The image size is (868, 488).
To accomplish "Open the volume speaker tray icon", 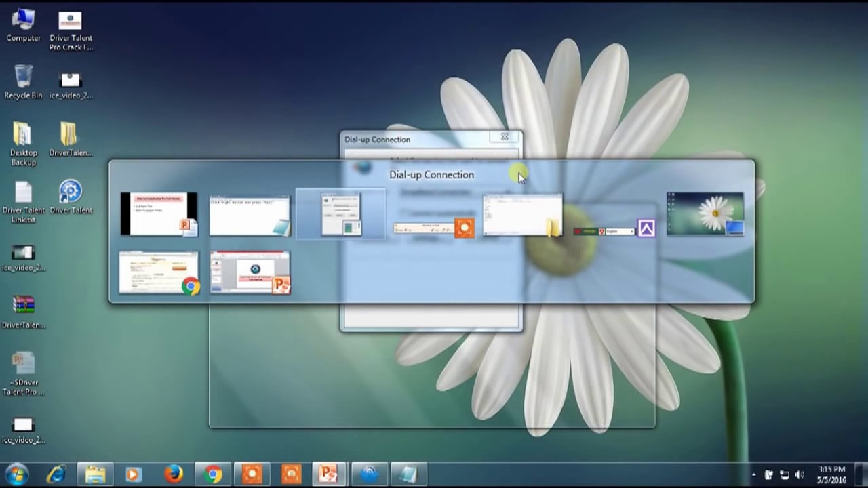I will 800,475.
